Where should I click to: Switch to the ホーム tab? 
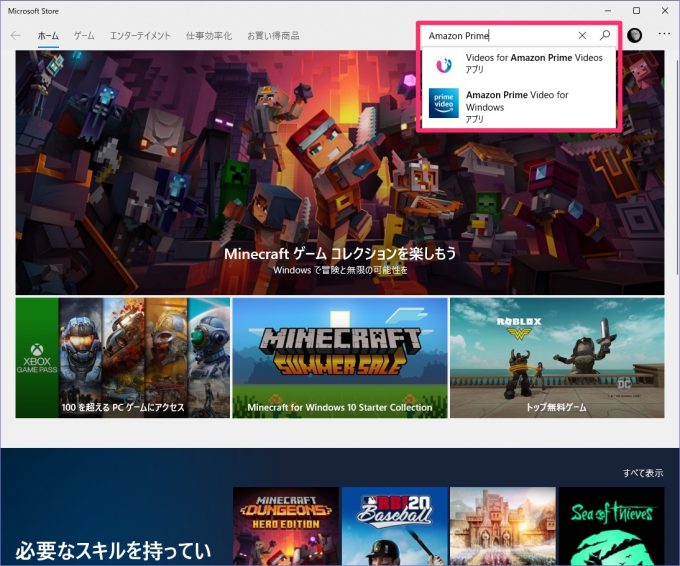(x=48, y=36)
